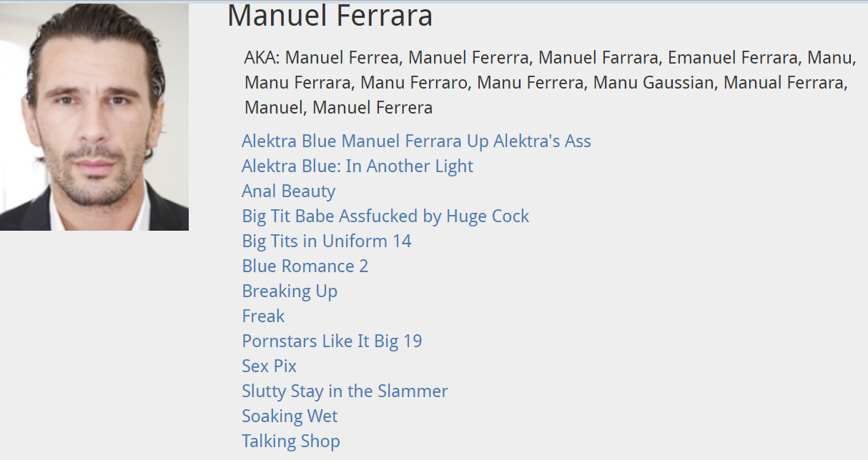Click the "AKA:" label text

(262, 57)
